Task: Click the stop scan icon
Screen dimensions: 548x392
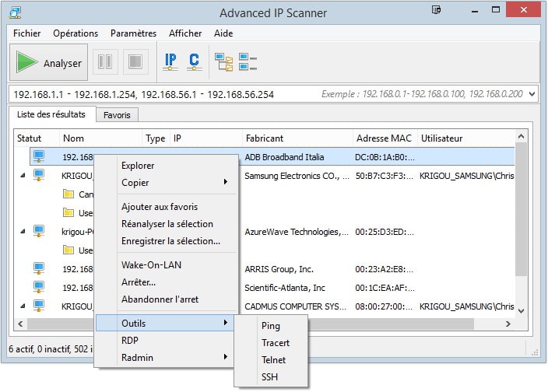Action: pos(135,61)
